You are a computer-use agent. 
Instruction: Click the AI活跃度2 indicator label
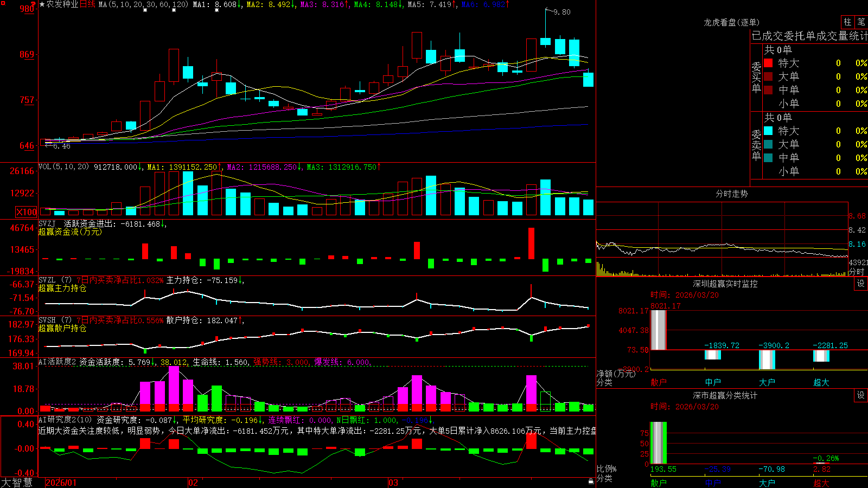pyautogui.click(x=58, y=362)
